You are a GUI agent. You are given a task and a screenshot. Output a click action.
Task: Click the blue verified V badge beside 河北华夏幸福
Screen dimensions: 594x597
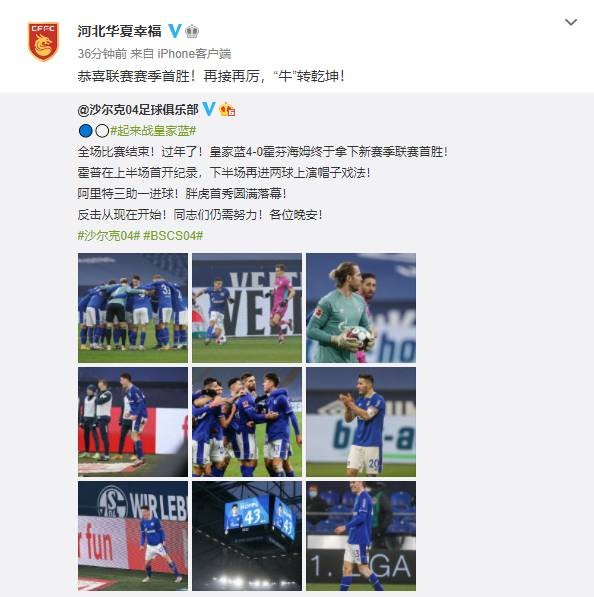pos(175,31)
